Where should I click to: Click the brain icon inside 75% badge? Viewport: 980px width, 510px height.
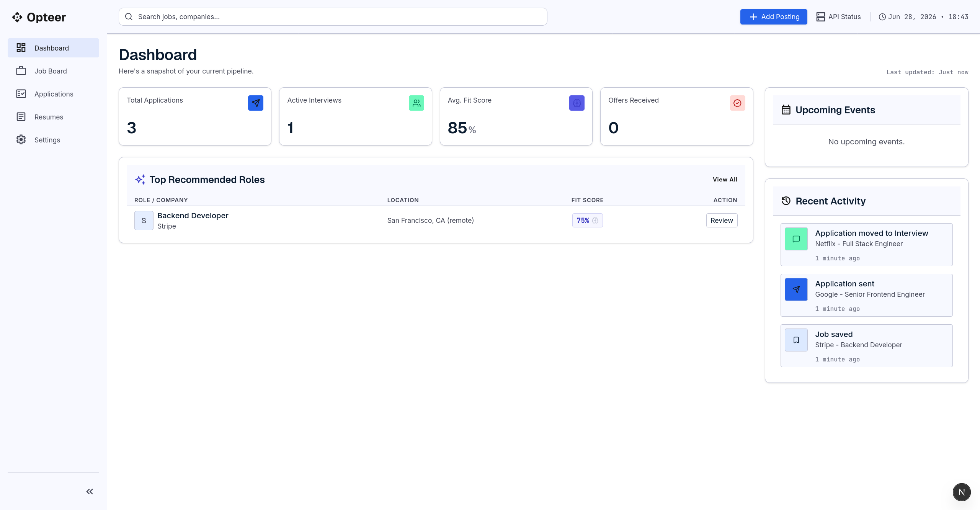[595, 221]
